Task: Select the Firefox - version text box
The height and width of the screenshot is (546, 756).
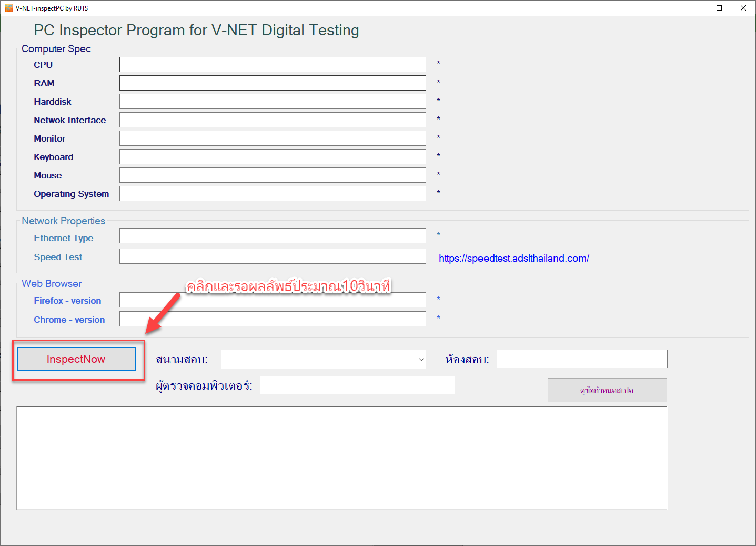Action: 272,299
